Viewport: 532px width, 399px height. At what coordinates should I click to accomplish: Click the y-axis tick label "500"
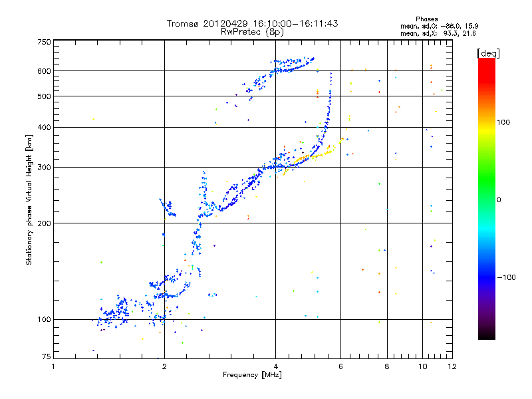(x=44, y=96)
